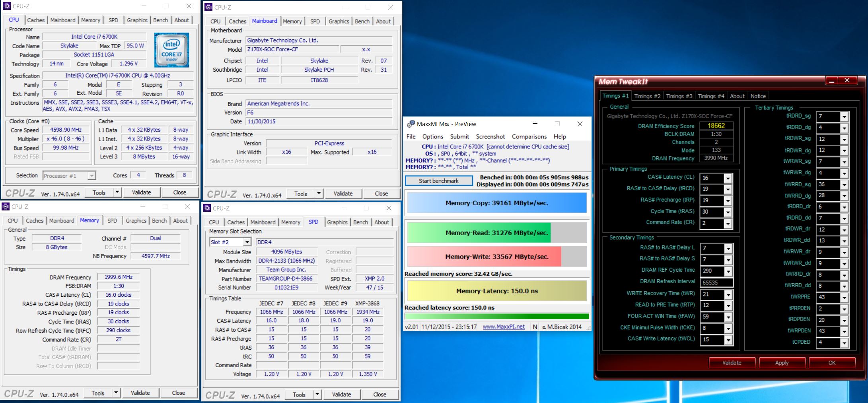Switch to Timings #2 tab in Mem TweakIt
Screen dimensions: 868x403
[647, 96]
